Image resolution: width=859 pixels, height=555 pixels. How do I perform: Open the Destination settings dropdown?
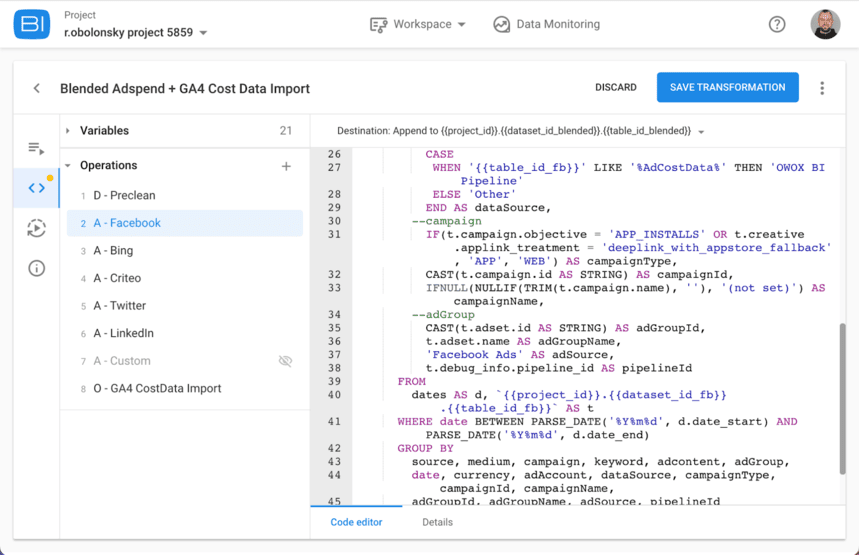tap(701, 132)
